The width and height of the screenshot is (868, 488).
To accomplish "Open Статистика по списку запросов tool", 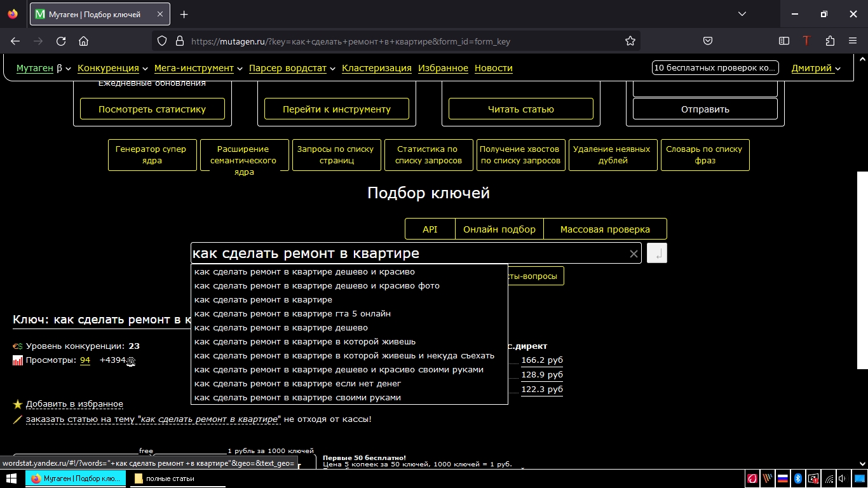I will (x=429, y=155).
